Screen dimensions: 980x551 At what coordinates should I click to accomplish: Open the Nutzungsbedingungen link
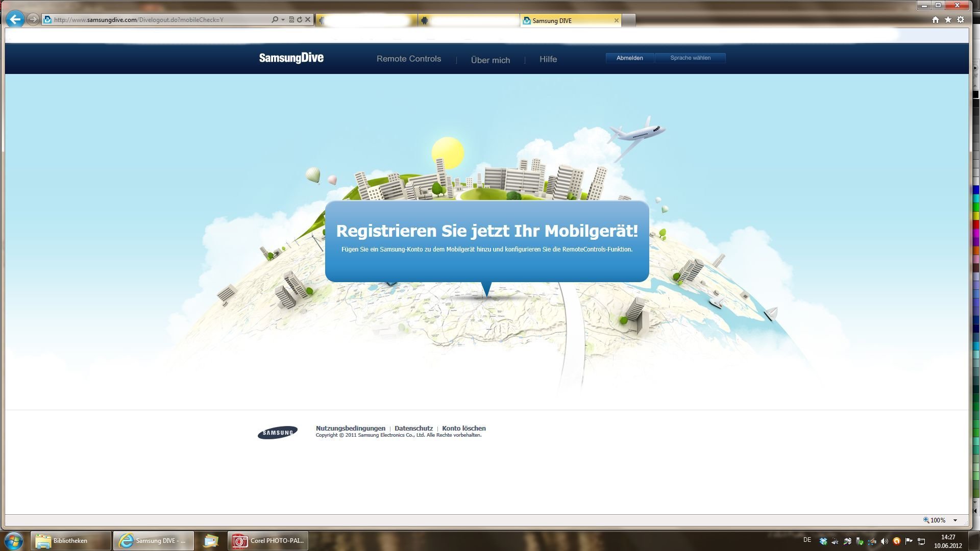pyautogui.click(x=350, y=428)
